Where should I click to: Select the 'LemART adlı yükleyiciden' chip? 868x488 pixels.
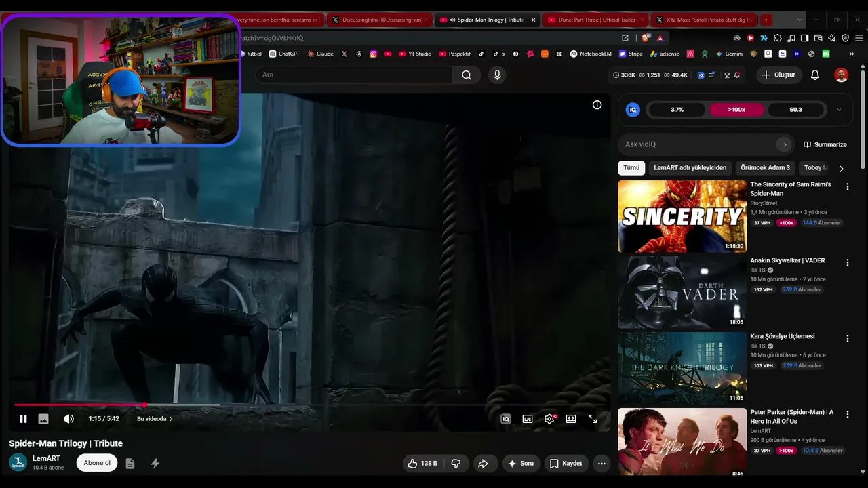(x=690, y=168)
